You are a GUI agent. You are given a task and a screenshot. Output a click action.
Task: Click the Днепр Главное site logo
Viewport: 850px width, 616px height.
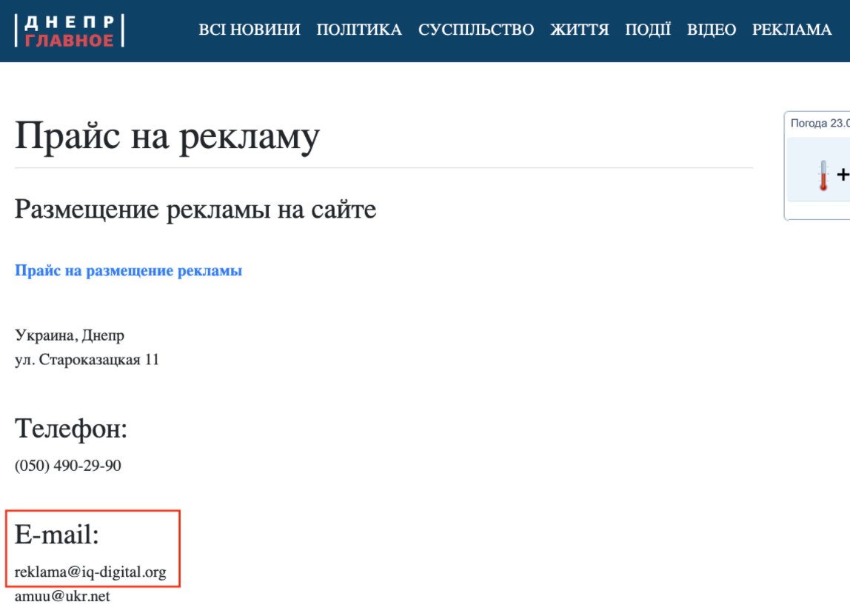tap(70, 30)
